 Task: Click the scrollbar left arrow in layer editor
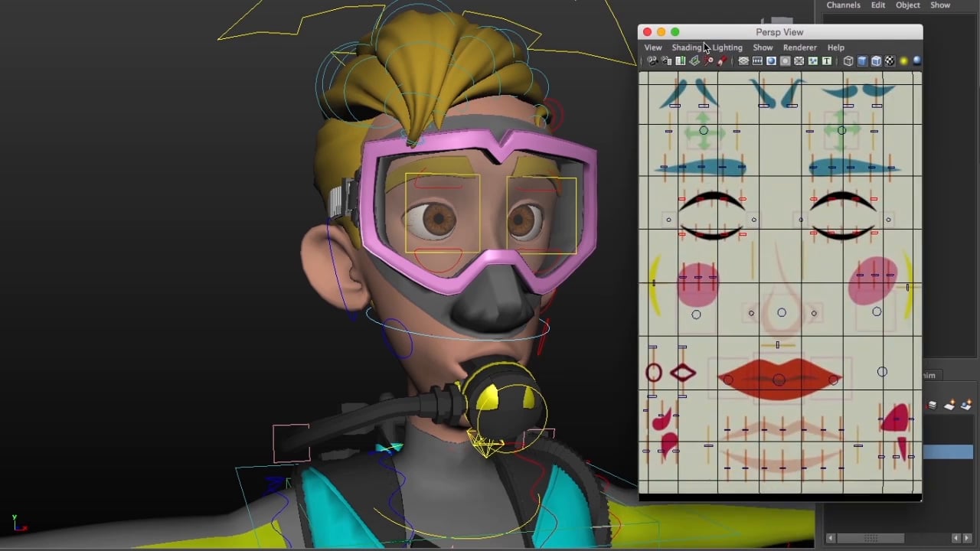click(x=831, y=539)
